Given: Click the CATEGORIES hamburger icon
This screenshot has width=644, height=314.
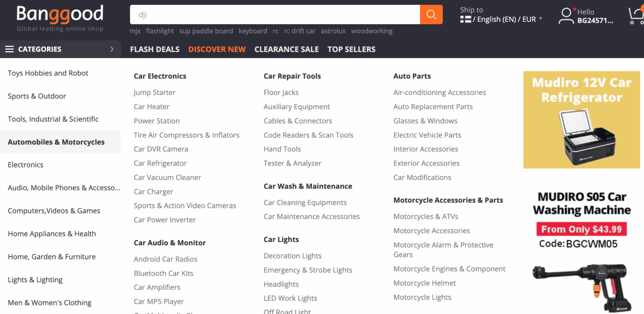Looking at the screenshot, I should [9, 49].
